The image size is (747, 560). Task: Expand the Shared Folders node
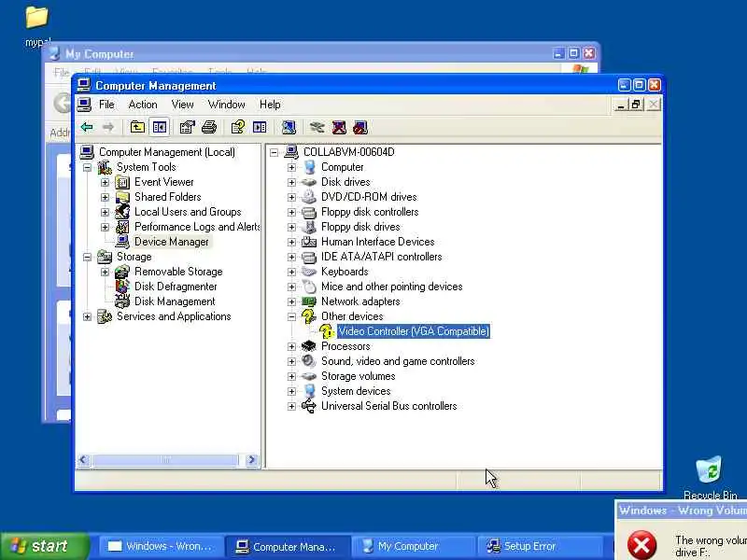pos(105,197)
